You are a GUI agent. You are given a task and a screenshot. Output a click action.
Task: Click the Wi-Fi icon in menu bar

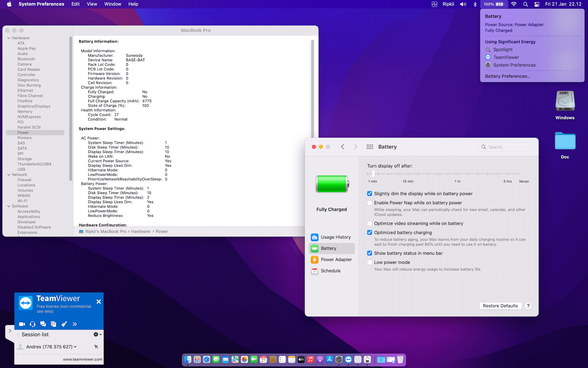pyautogui.click(x=514, y=4)
